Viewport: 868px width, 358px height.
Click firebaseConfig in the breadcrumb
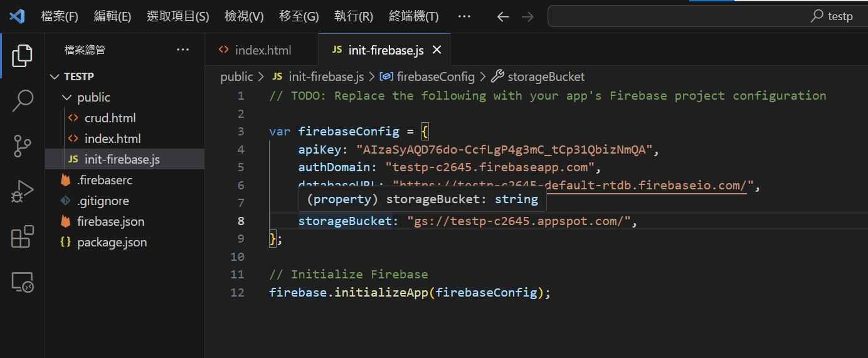coord(435,76)
